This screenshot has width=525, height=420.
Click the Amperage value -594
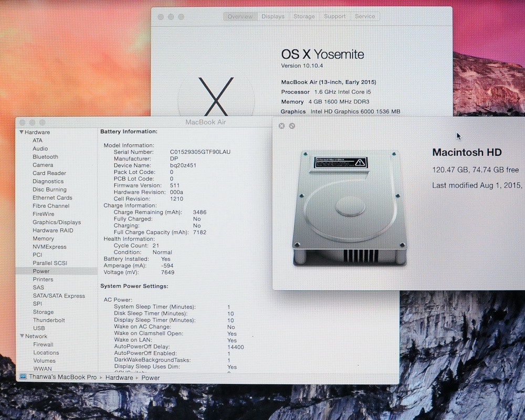[167, 266]
